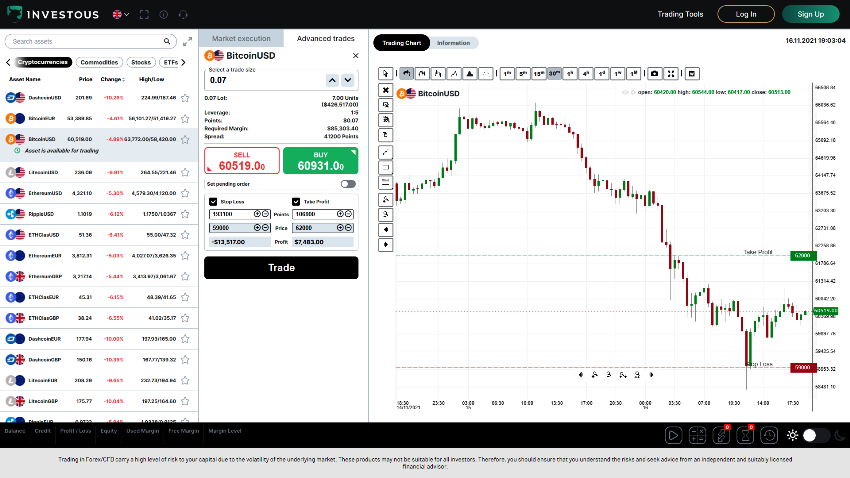
Task: Select the cursor pointer tool in chart toolbar
Action: coord(385,73)
